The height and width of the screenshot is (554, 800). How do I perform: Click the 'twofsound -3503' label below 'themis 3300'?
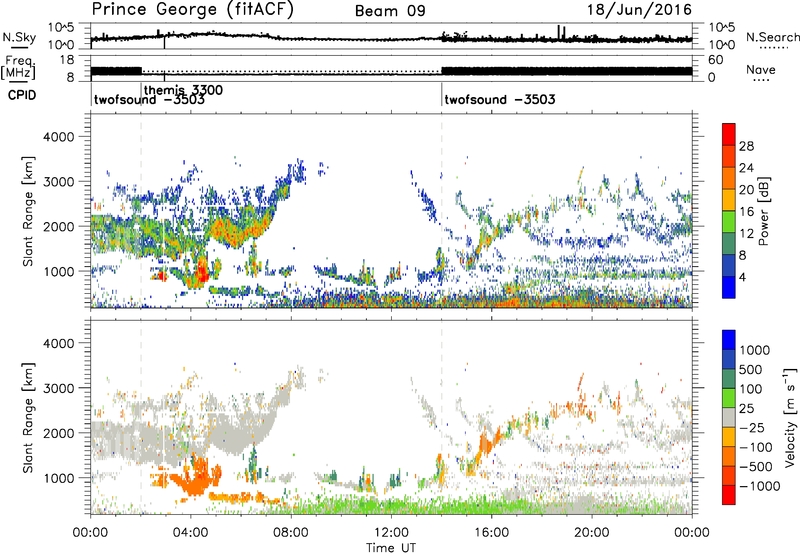(149, 100)
